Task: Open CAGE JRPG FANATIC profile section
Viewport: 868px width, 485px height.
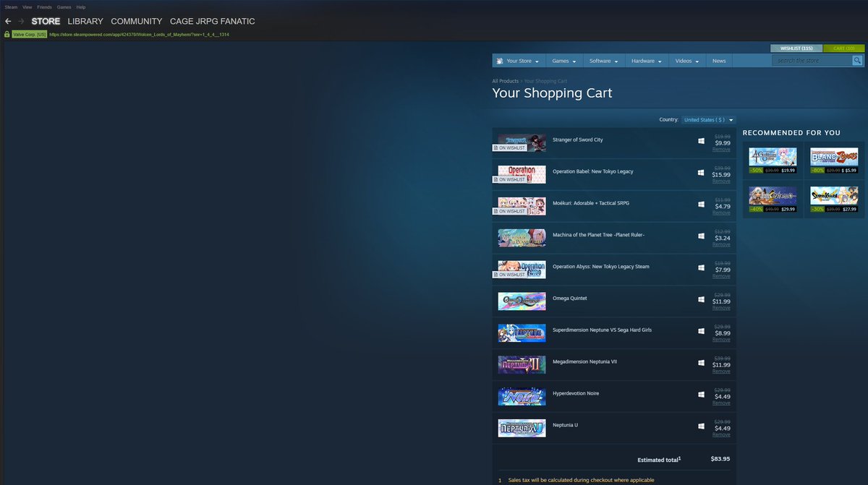Action: (x=212, y=21)
